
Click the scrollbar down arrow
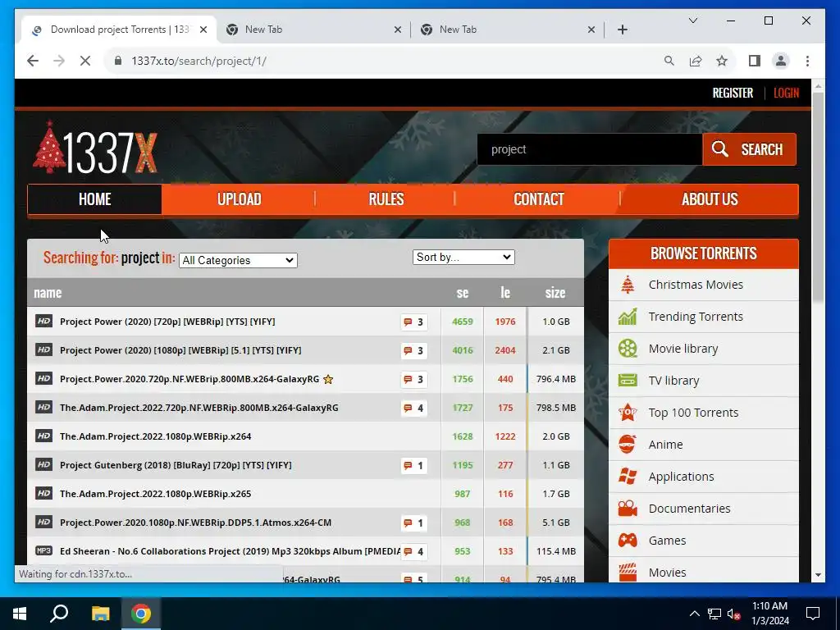point(818,575)
